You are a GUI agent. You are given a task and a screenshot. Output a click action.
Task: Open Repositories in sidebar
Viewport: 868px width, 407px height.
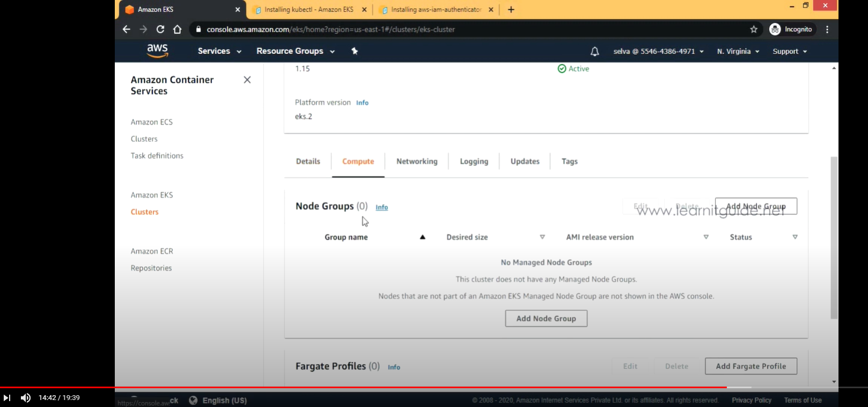(151, 268)
